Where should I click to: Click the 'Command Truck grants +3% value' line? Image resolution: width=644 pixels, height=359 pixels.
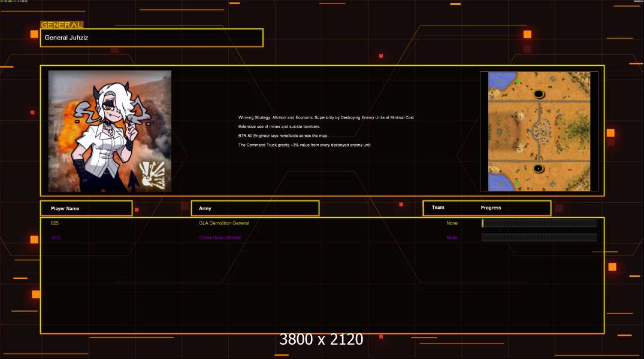tap(305, 145)
